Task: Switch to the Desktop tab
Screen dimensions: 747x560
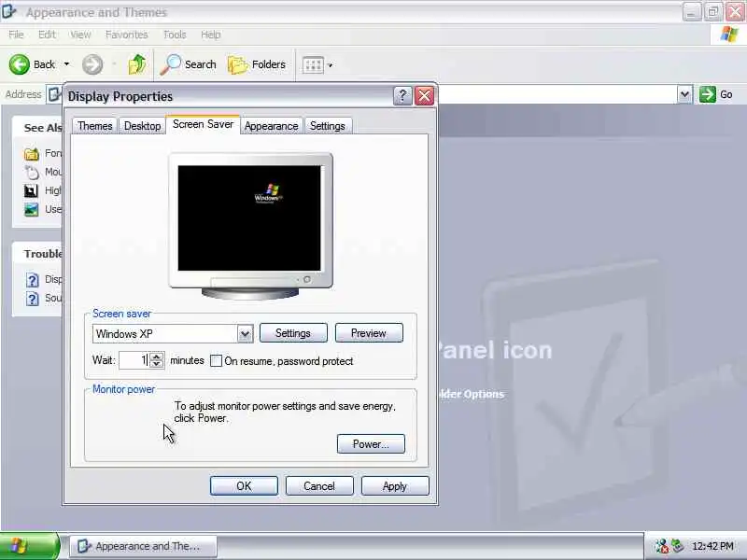Action: pos(142,126)
